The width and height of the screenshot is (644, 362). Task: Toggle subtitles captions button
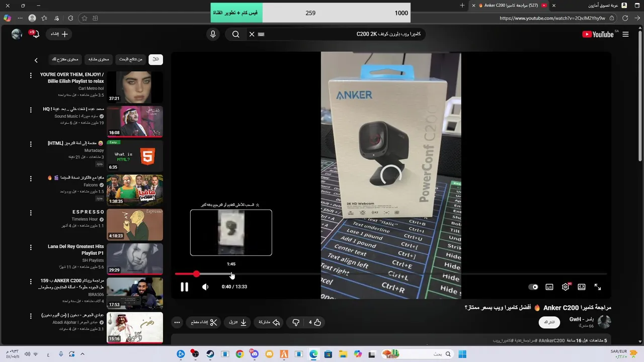click(549, 287)
